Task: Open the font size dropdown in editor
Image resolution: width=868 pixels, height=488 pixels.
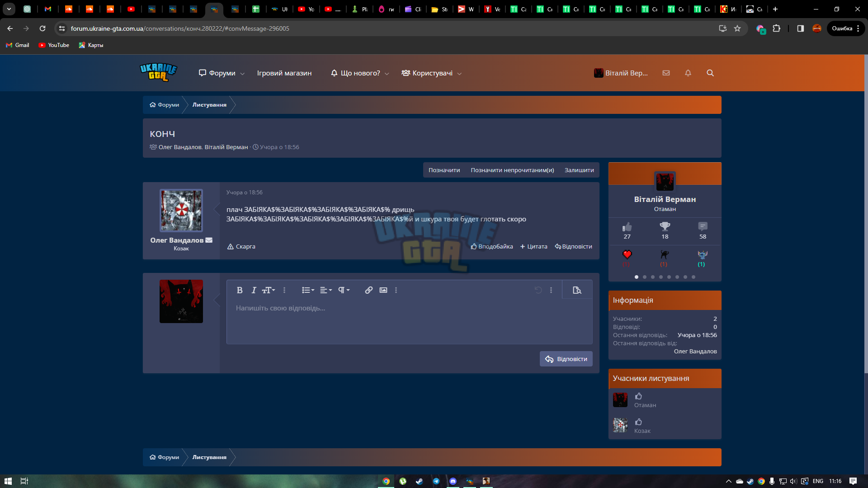Action: (269, 290)
